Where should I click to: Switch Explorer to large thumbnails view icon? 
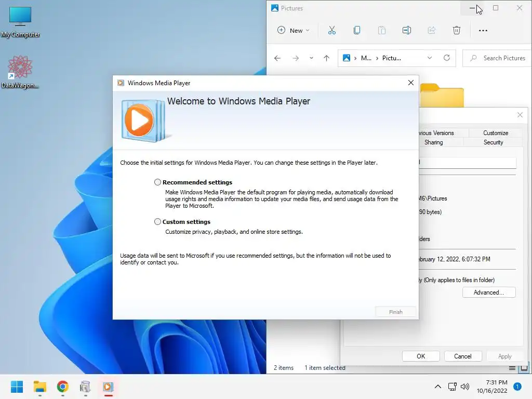click(x=524, y=368)
